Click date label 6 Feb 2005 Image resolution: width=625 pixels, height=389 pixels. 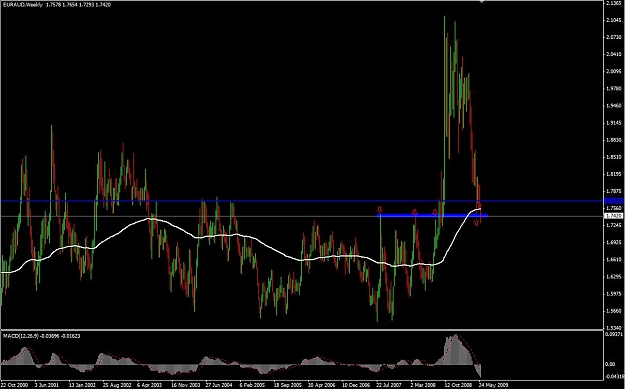coord(252,385)
